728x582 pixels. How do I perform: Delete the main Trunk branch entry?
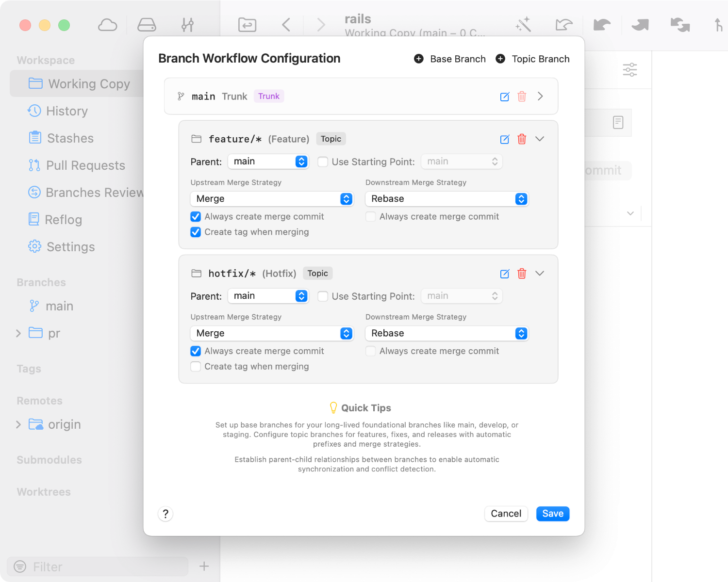click(x=522, y=97)
